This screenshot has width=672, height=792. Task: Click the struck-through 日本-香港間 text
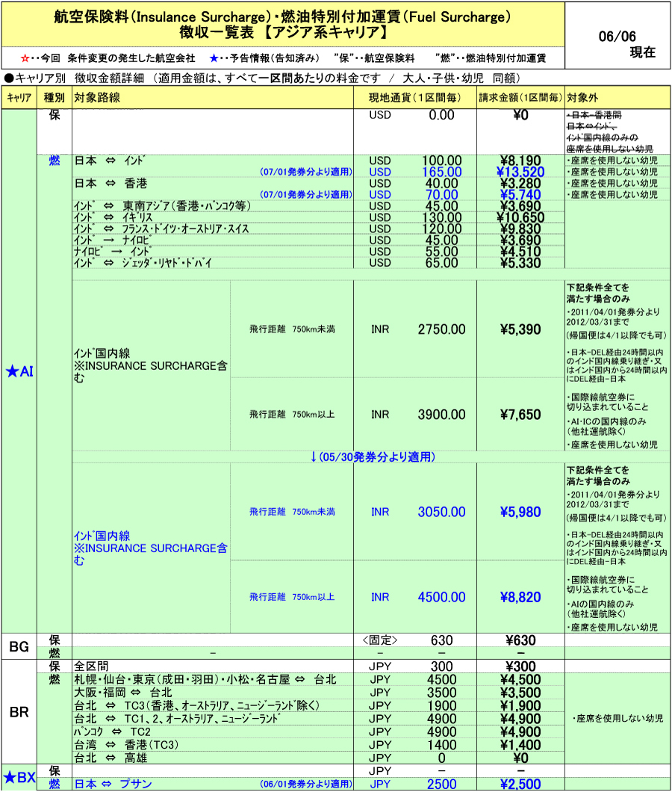(x=594, y=115)
